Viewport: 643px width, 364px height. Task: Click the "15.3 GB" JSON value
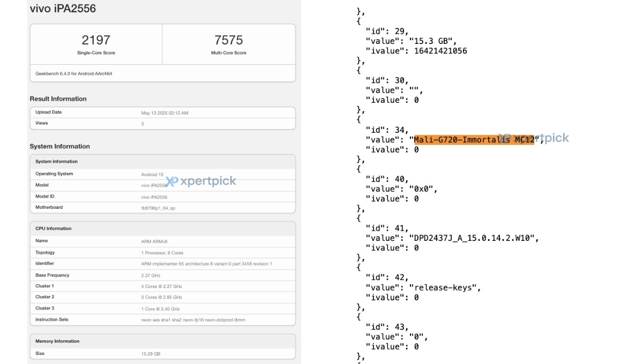tap(432, 41)
